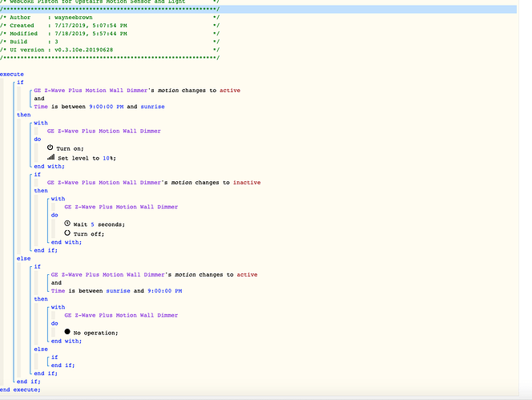Select the 'Set level to 10%' action
Image resolution: width=532 pixels, height=400 pixels.
click(87, 158)
